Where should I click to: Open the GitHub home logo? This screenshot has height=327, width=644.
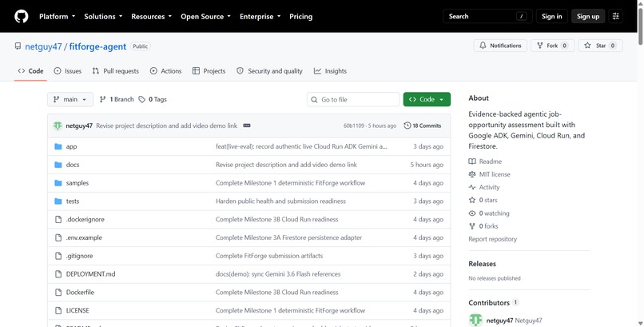(x=22, y=17)
